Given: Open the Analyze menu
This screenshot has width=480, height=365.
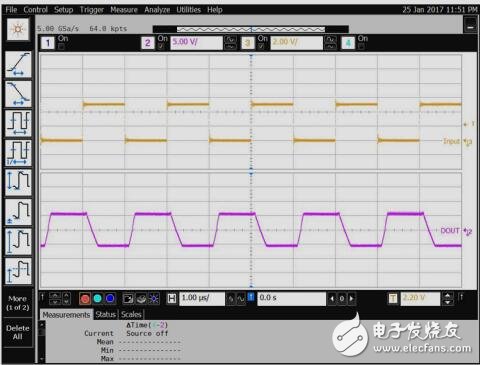Looking at the screenshot, I should tap(157, 10).
